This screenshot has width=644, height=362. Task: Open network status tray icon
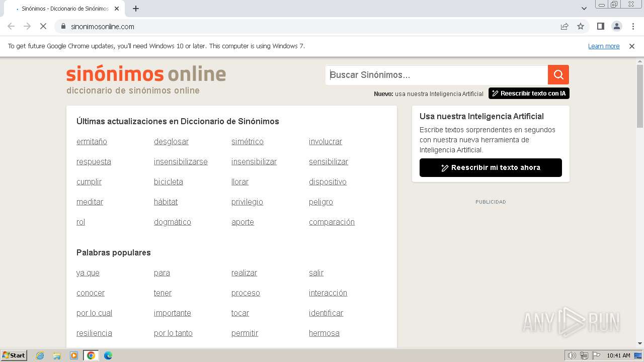point(584,355)
